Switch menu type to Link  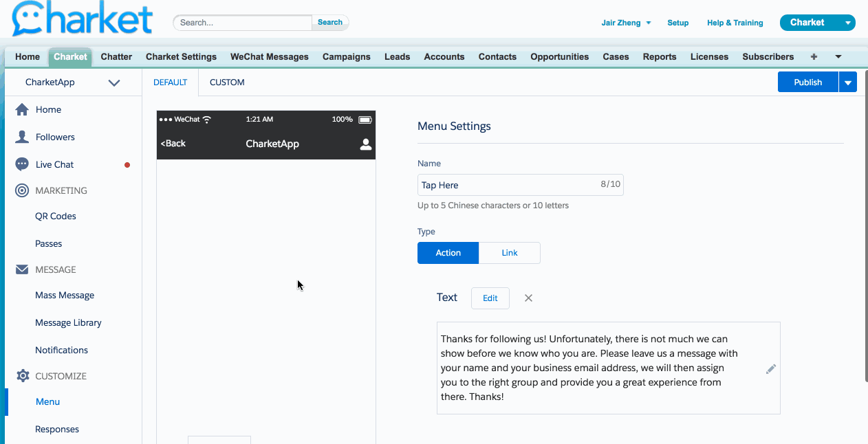509,253
